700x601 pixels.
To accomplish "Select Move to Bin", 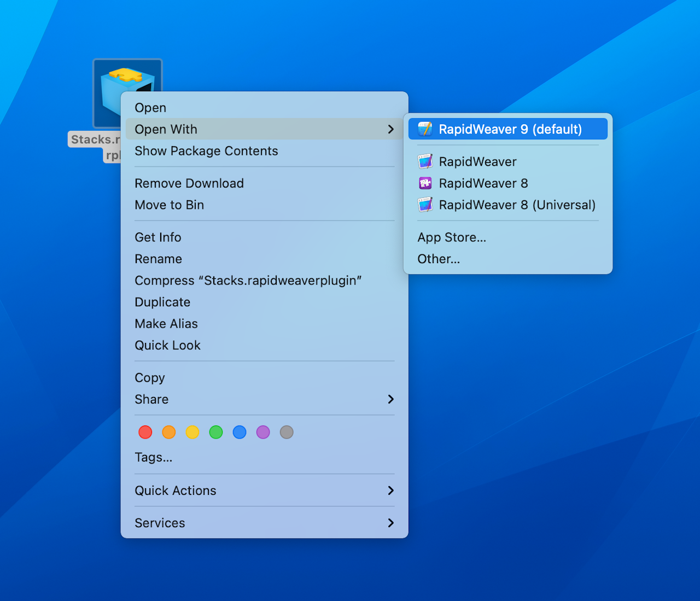I will [x=169, y=205].
